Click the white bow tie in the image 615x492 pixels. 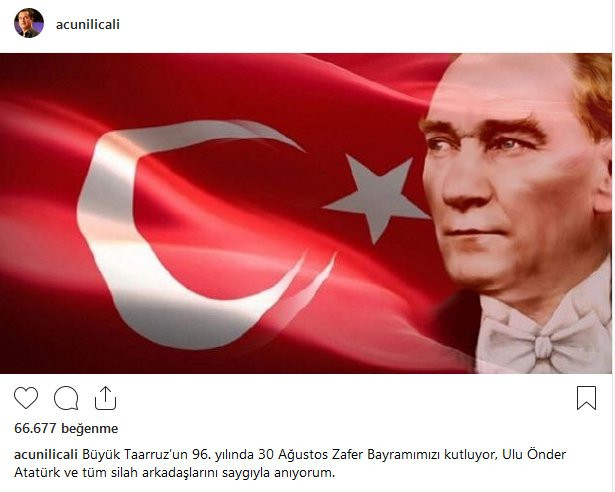(543, 341)
